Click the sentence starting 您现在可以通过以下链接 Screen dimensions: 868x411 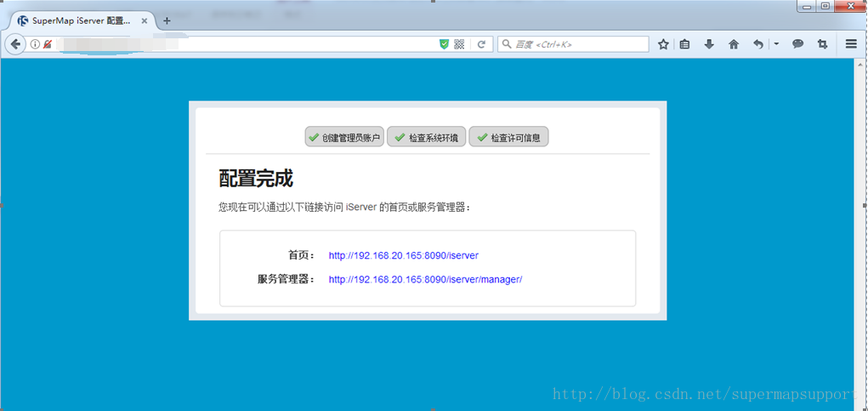pyautogui.click(x=345, y=208)
